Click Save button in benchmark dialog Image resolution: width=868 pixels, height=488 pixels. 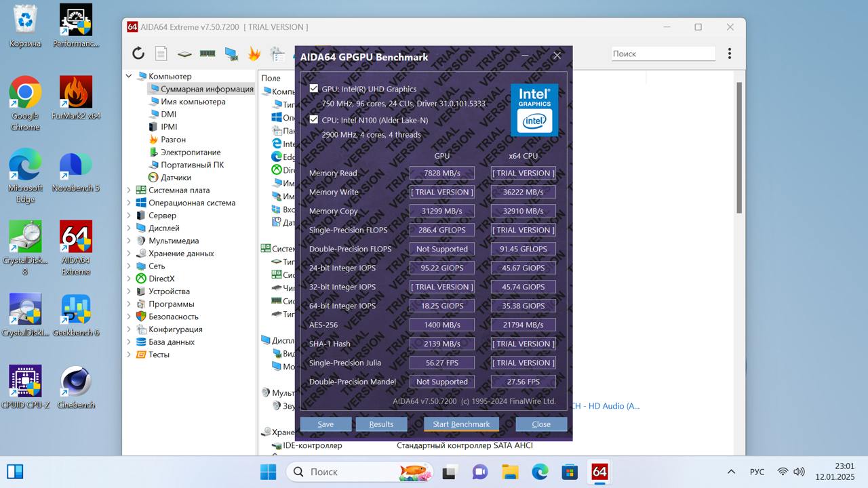tap(325, 424)
